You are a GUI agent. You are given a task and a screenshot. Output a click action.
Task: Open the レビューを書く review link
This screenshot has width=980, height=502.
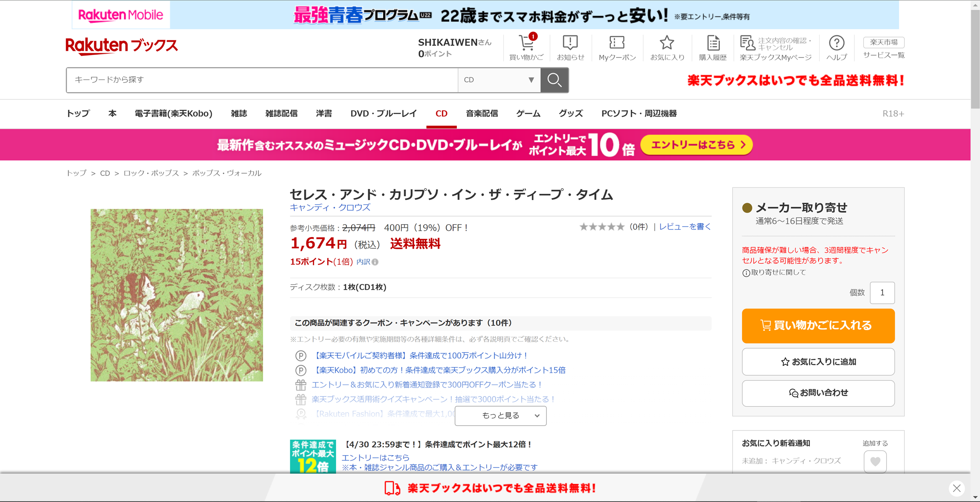click(685, 227)
